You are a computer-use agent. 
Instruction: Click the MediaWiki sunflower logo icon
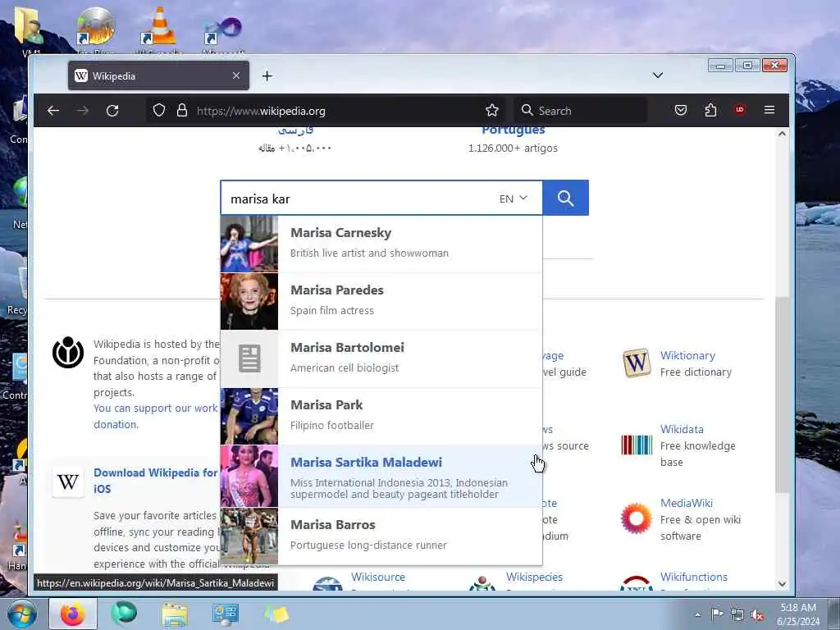tap(636, 518)
